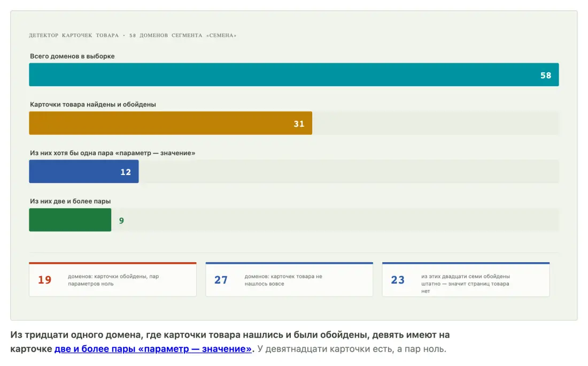Click the header «Детектор карточек товара»
Image resolution: width=588 pixels, height=366 pixels.
click(74, 35)
